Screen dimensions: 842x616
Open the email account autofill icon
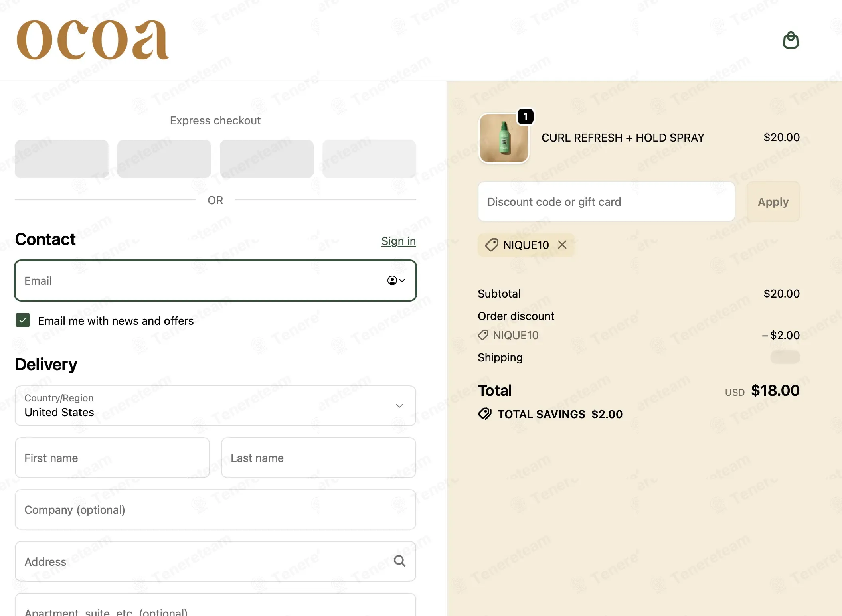click(396, 280)
